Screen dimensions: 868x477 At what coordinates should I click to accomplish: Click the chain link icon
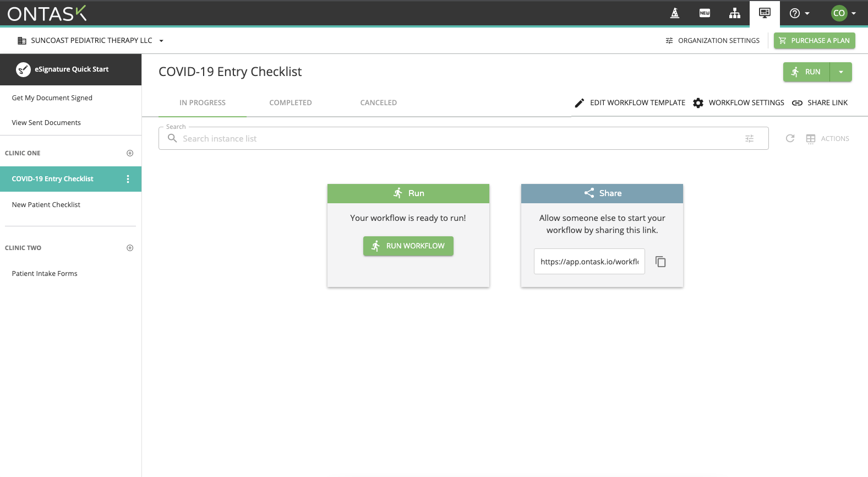(x=797, y=103)
